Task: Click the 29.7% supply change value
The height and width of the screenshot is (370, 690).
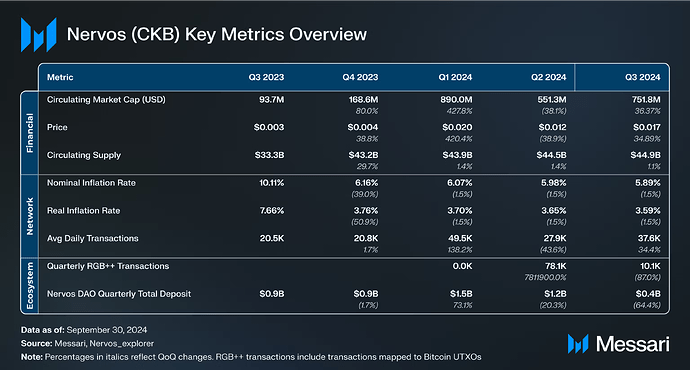Action: [x=367, y=167]
